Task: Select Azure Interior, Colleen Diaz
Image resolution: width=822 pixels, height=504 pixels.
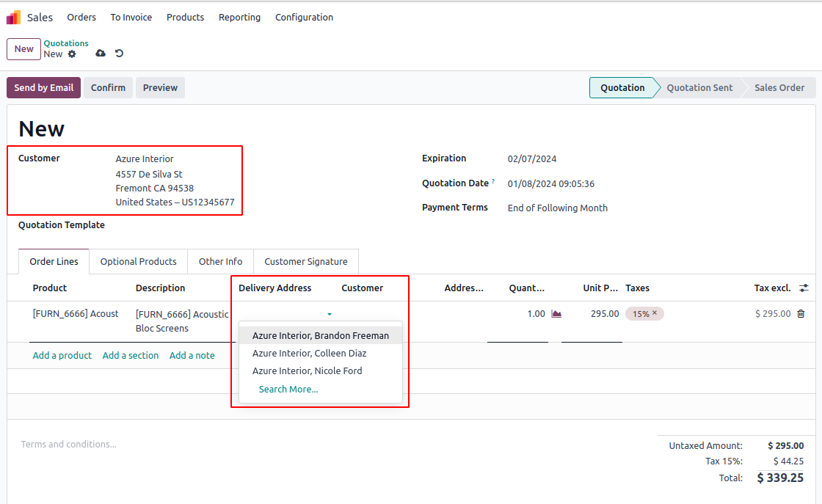Action: pos(320,354)
